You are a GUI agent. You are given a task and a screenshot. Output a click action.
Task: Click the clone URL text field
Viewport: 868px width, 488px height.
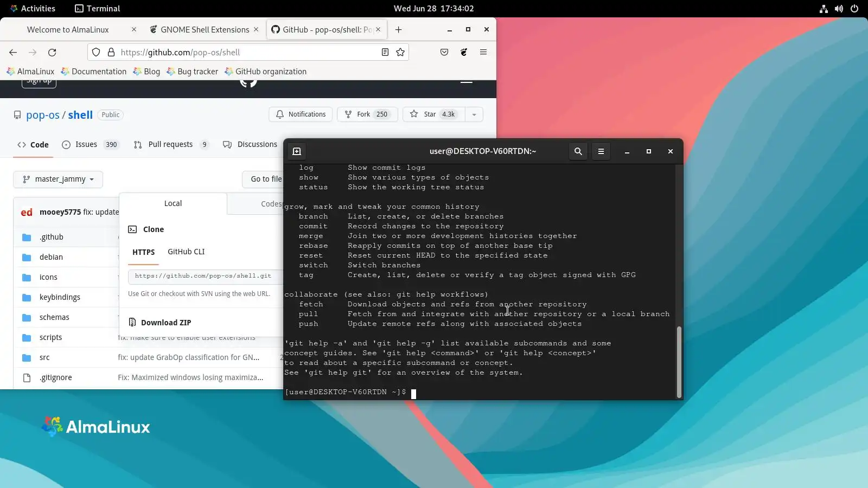(x=206, y=276)
